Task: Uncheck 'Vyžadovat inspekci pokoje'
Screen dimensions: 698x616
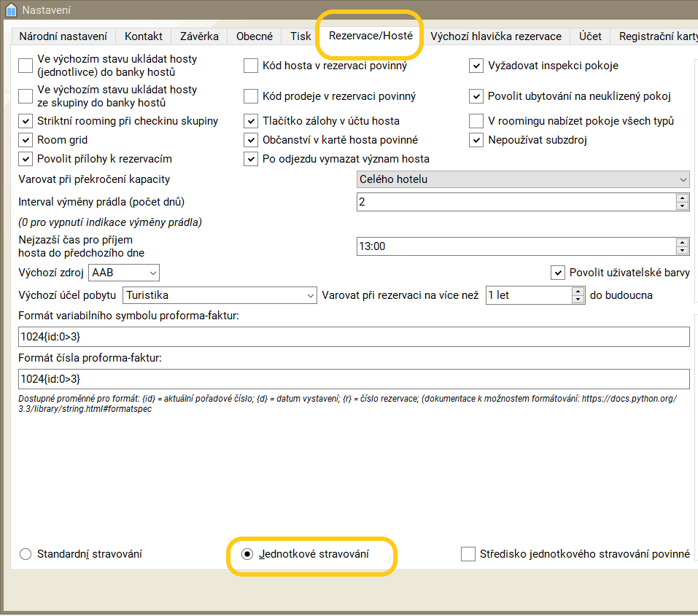Action: tap(476, 66)
